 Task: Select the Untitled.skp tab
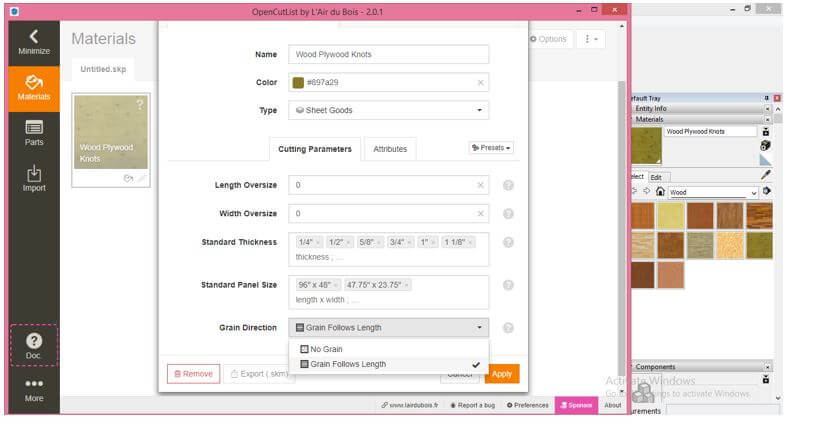point(103,69)
